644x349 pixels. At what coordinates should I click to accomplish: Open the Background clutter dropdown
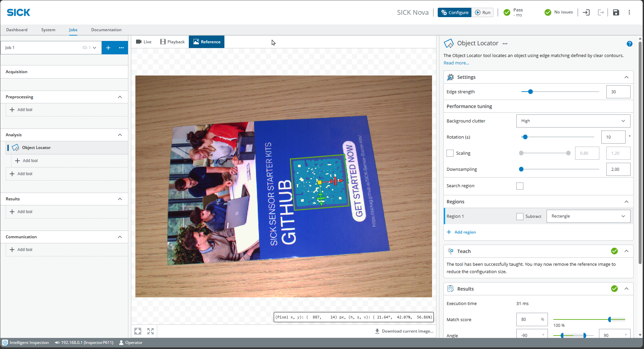point(573,121)
